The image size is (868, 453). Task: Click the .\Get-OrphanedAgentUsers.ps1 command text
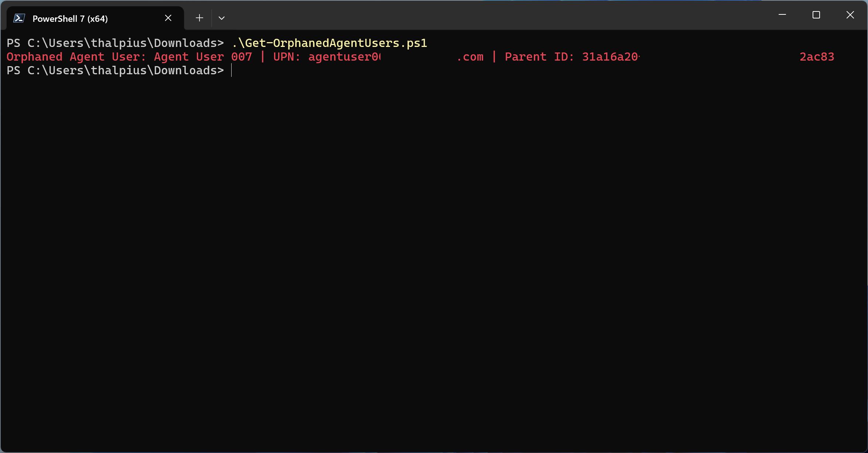[x=329, y=43]
